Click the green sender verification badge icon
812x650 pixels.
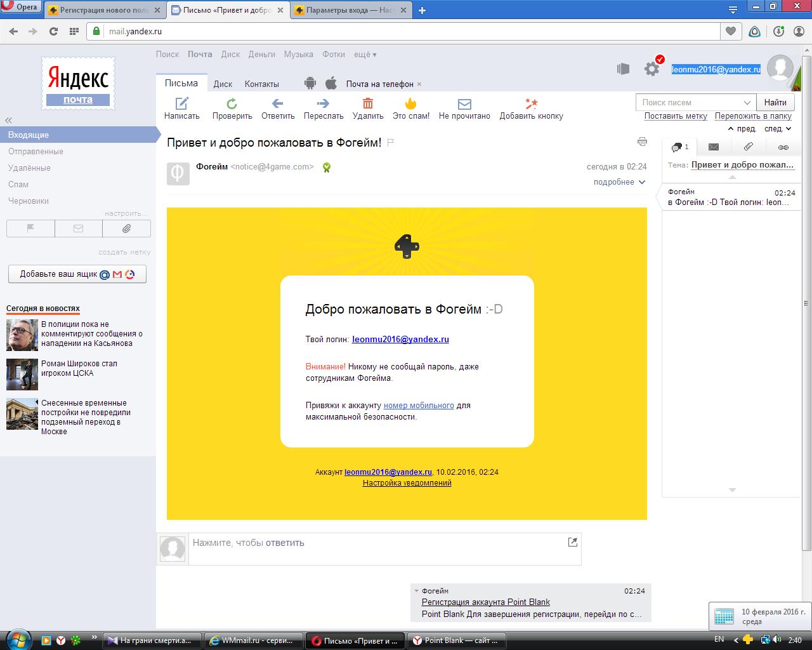(x=326, y=168)
